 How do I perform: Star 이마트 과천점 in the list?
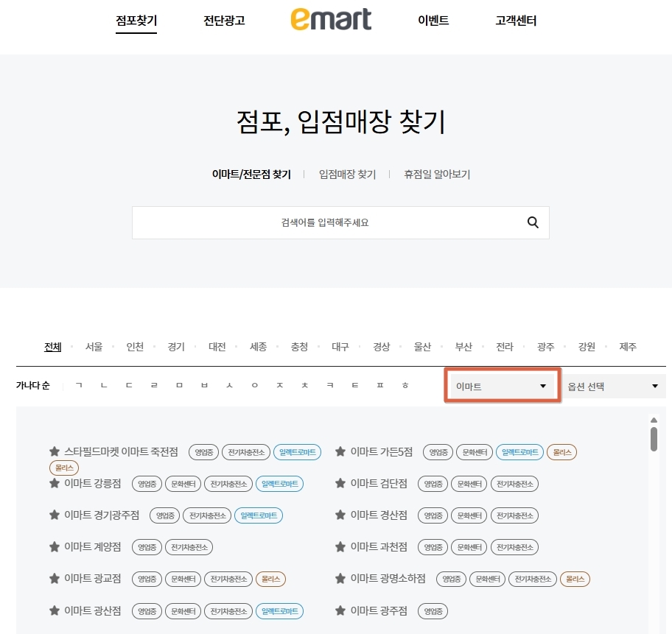coord(339,547)
